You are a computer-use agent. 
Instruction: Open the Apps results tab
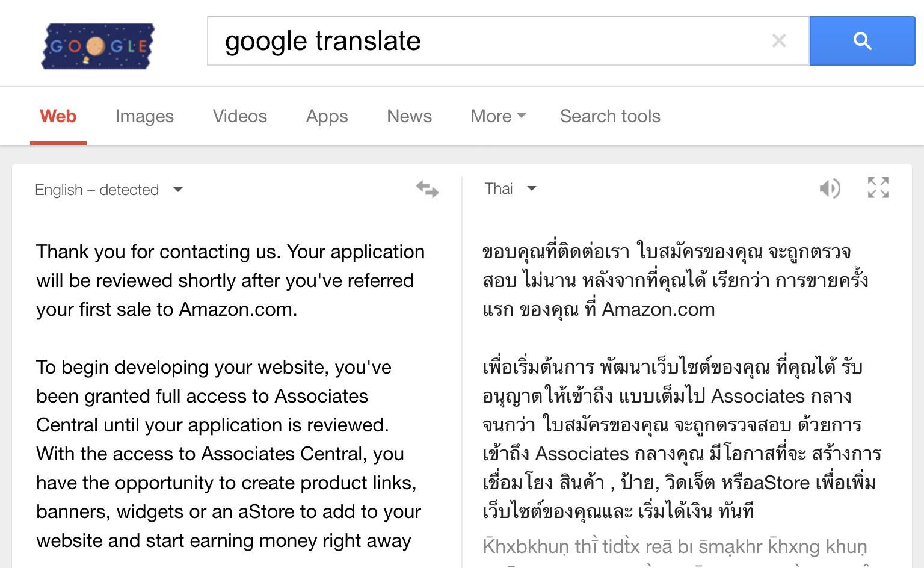pyautogui.click(x=327, y=116)
